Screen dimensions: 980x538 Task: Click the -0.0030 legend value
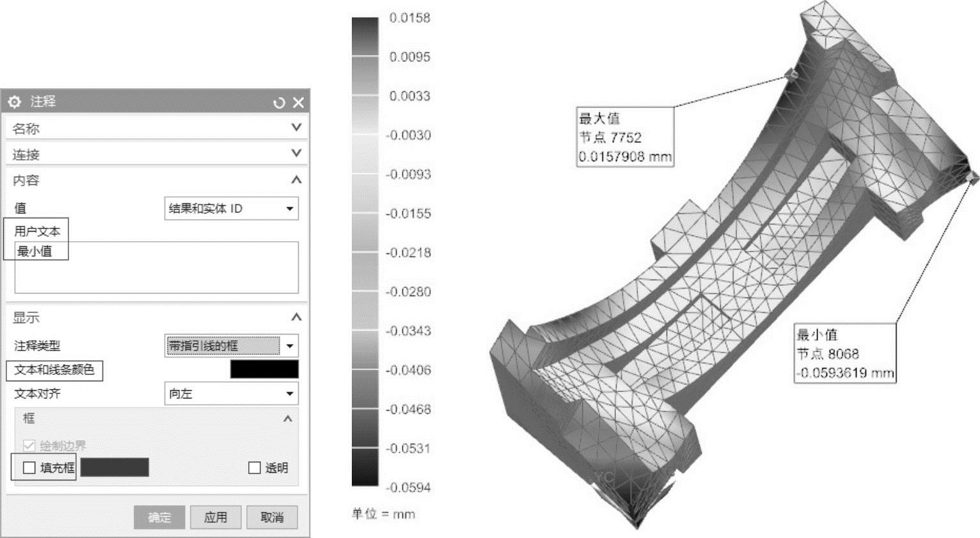pyautogui.click(x=408, y=135)
